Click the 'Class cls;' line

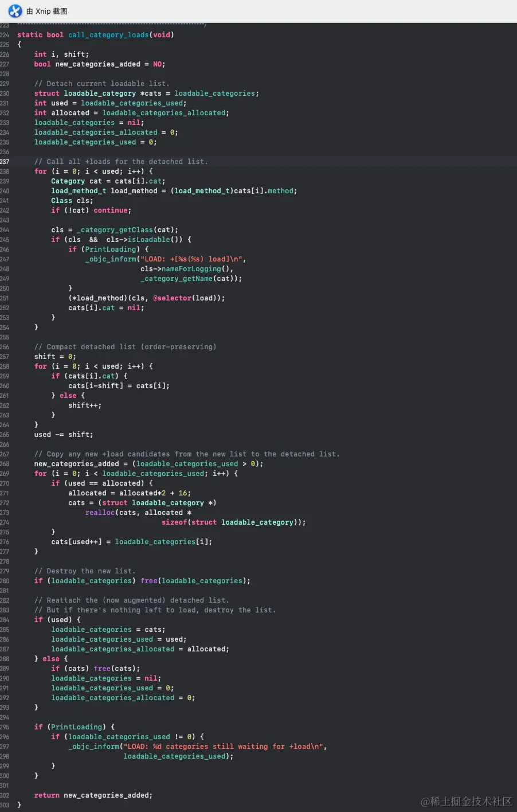pyautogui.click(x=72, y=201)
